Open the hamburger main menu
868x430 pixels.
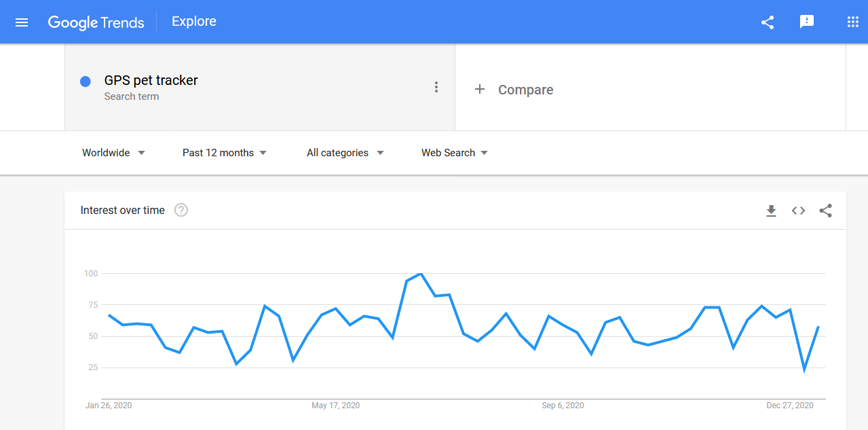[22, 22]
